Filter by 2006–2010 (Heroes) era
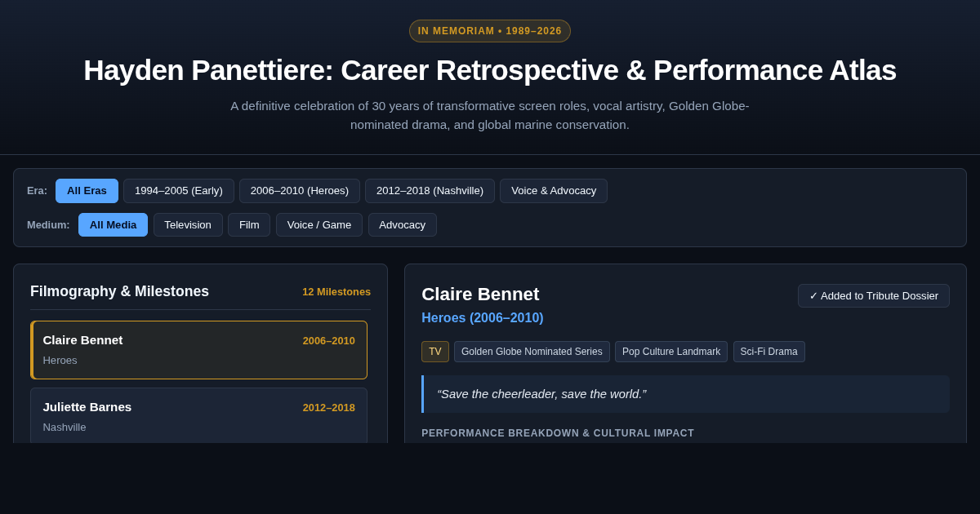 pos(300,191)
